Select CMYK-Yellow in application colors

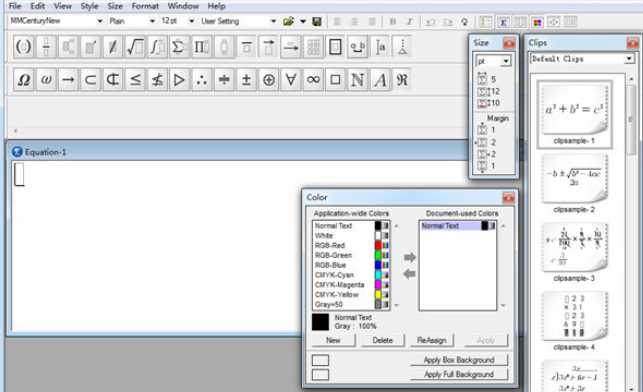point(351,294)
